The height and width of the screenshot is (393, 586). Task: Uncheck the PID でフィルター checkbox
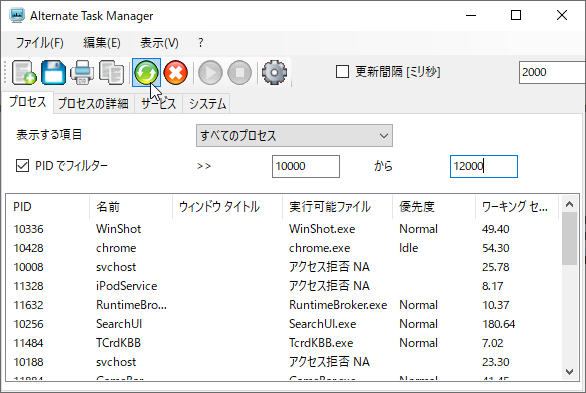[22, 165]
